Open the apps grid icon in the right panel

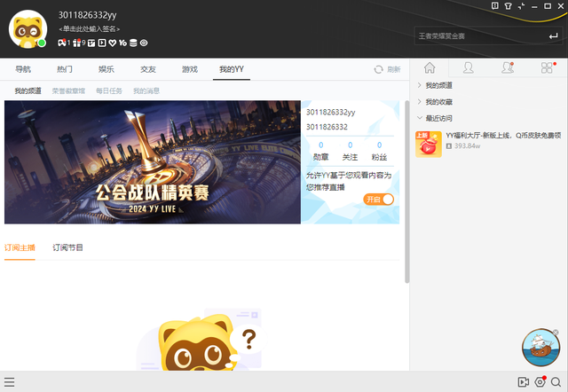click(x=547, y=67)
